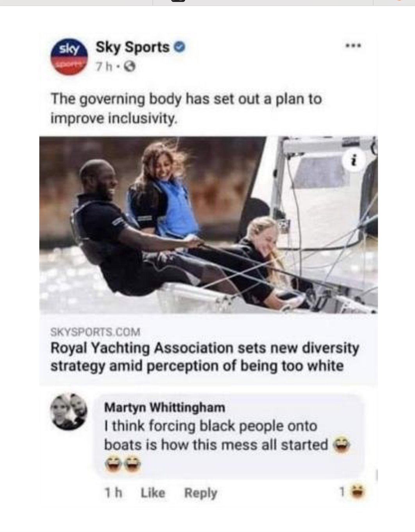
Task: Click the two laughing emojis under comment
Action: (x=123, y=465)
